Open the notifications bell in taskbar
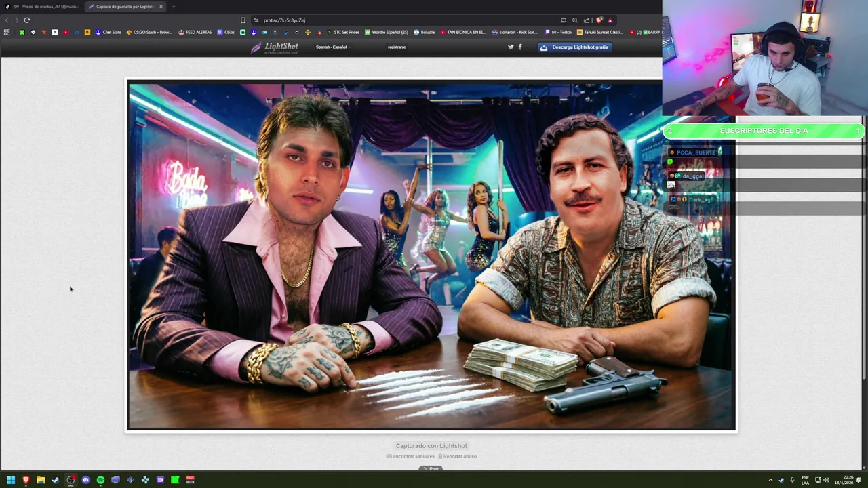The width and height of the screenshot is (868, 488). tap(859, 480)
